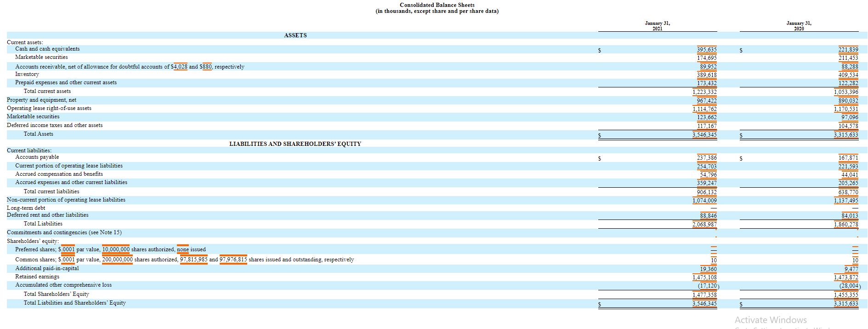Viewport: 868px width, 329px height.
Task: Select the 1,860,278 Total Liabilities value
Action: [846, 225]
